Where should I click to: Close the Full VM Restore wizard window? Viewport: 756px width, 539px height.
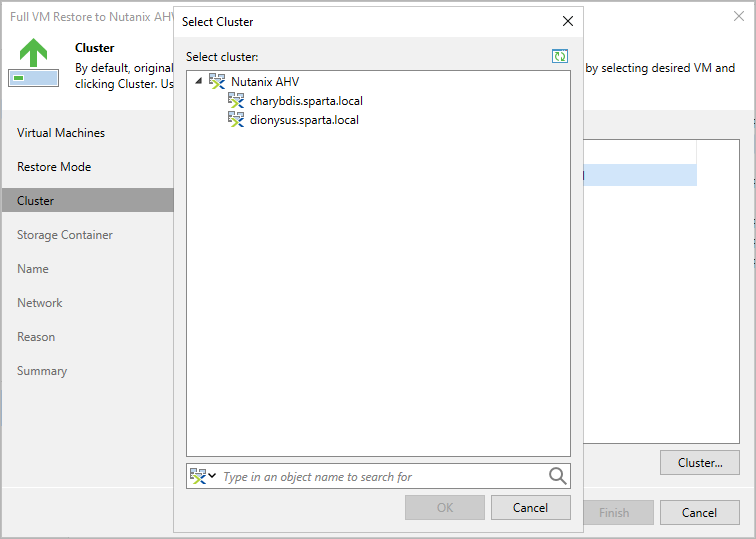(x=739, y=16)
